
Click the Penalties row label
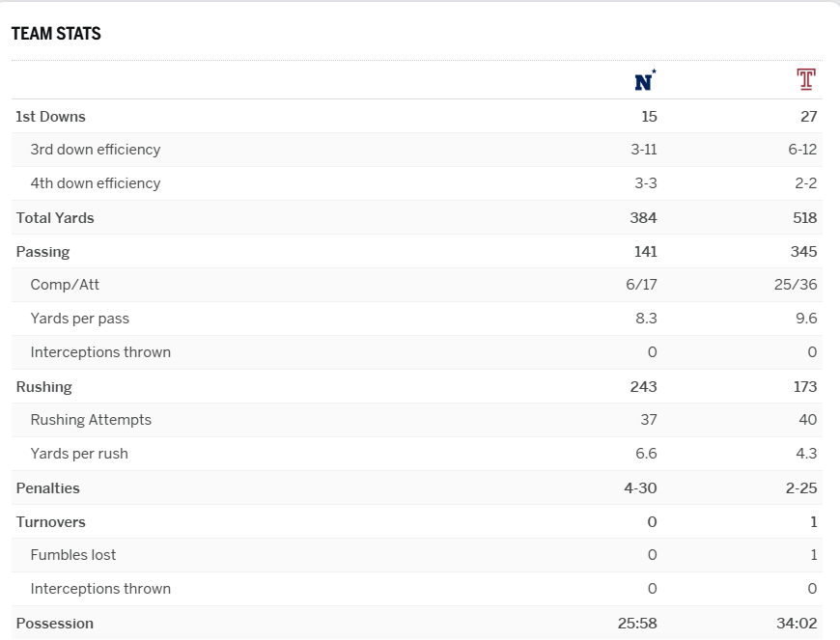point(47,488)
